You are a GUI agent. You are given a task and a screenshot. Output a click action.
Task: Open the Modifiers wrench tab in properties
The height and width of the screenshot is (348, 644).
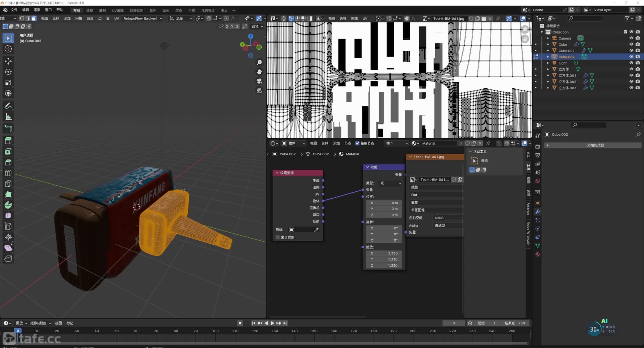(538, 212)
